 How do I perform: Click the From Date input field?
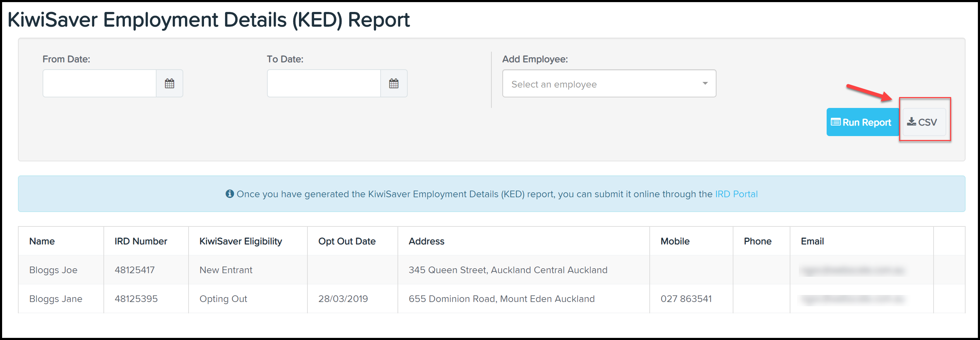click(x=99, y=83)
